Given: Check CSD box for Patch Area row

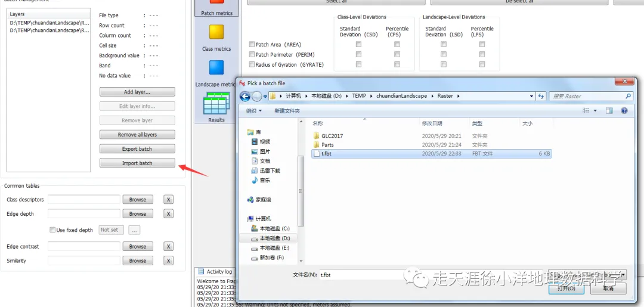Looking at the screenshot, I should (358, 44).
